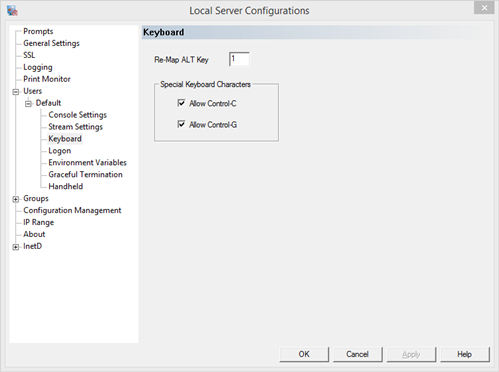Click the OK button
Image resolution: width=499 pixels, height=372 pixels.
[x=304, y=354]
